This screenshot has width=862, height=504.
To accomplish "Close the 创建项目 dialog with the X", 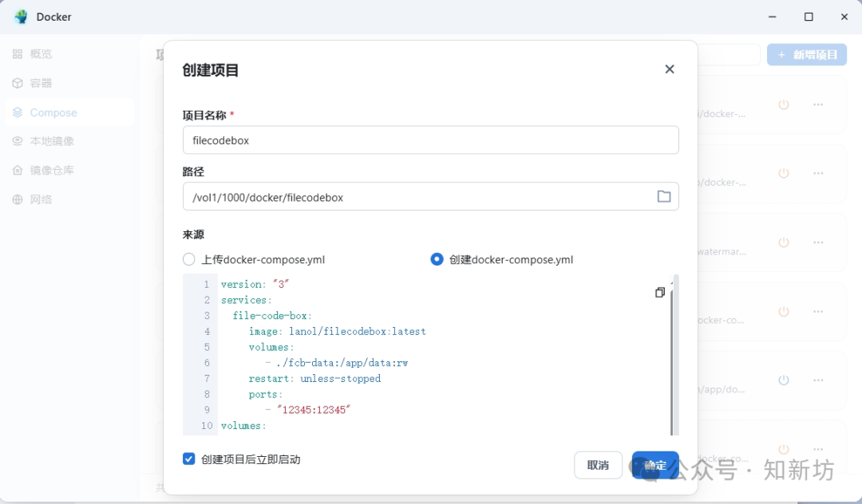I will [x=669, y=69].
